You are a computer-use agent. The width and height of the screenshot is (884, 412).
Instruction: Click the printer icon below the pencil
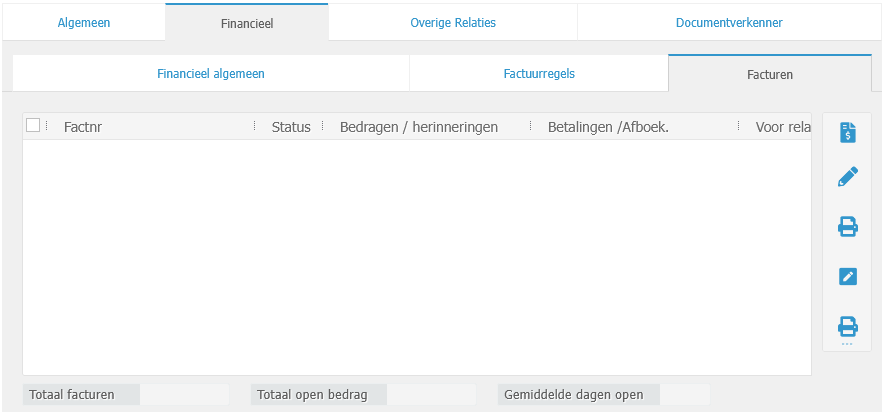click(847, 227)
